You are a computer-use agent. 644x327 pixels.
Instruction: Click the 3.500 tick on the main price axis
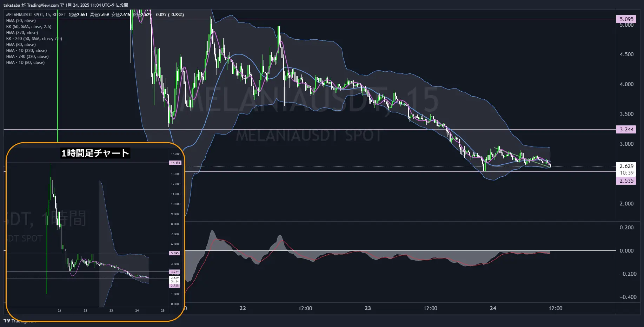pyautogui.click(x=626, y=114)
